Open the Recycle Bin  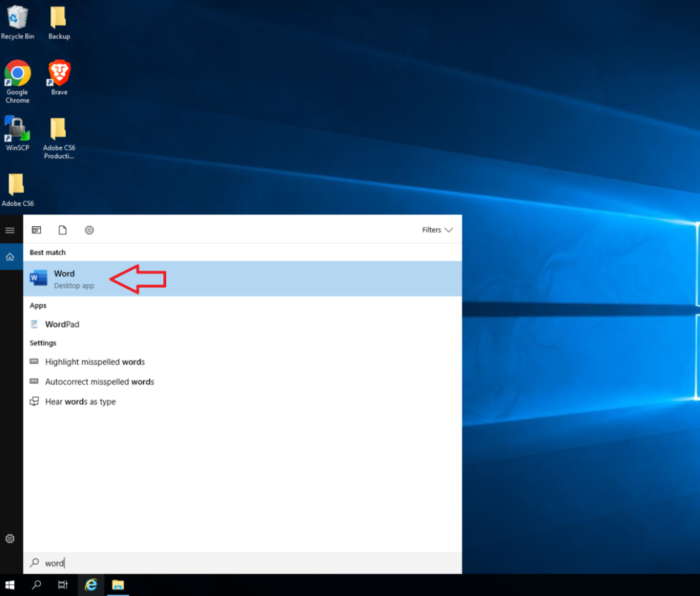17,16
